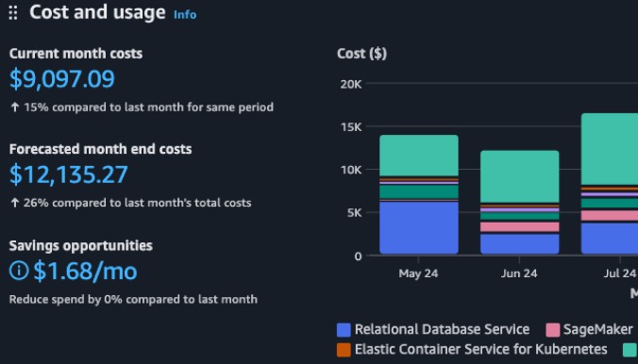Open the Info link next to Cost and usage
The width and height of the screenshot is (638, 364).
click(x=185, y=15)
